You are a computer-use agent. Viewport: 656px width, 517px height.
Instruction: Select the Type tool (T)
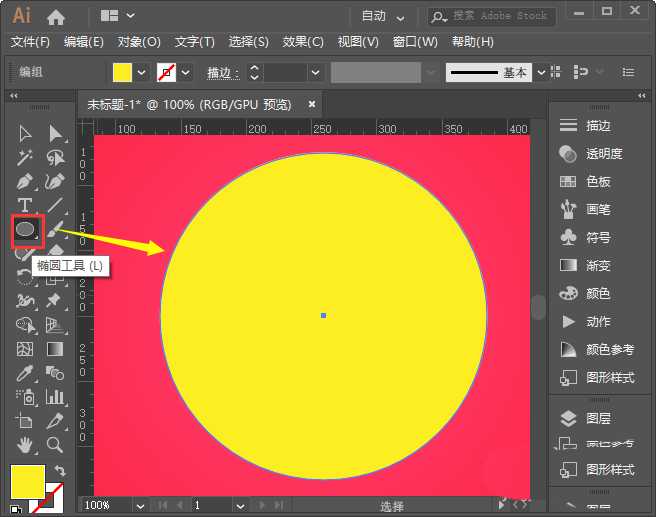click(x=25, y=205)
